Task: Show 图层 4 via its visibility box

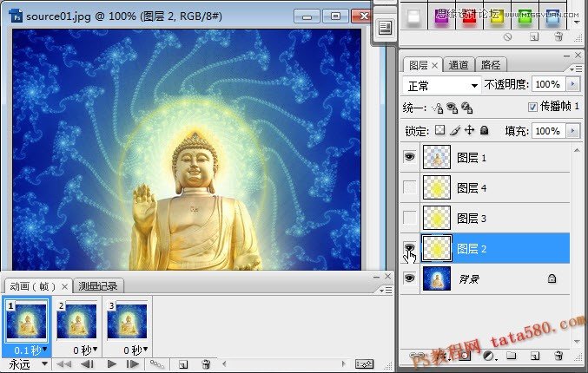Action: [x=409, y=187]
